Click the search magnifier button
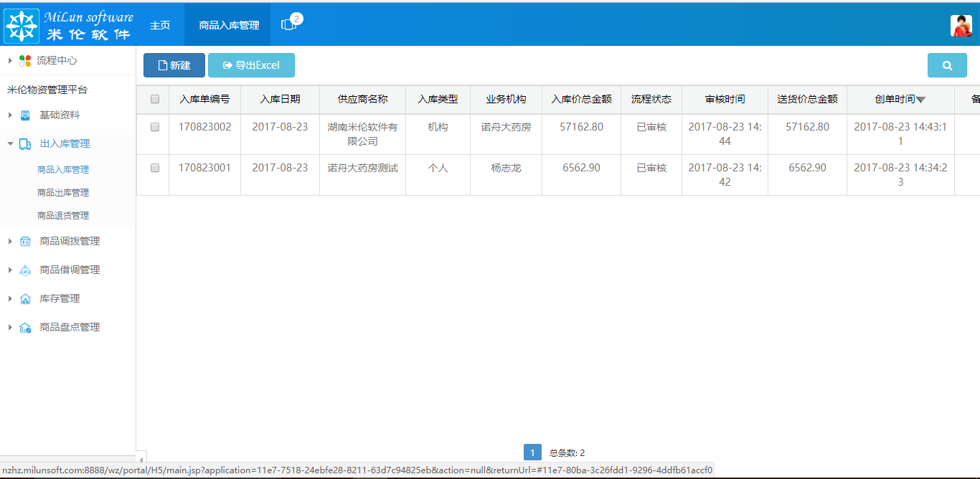Image resolution: width=980 pixels, height=479 pixels. pos(947,65)
